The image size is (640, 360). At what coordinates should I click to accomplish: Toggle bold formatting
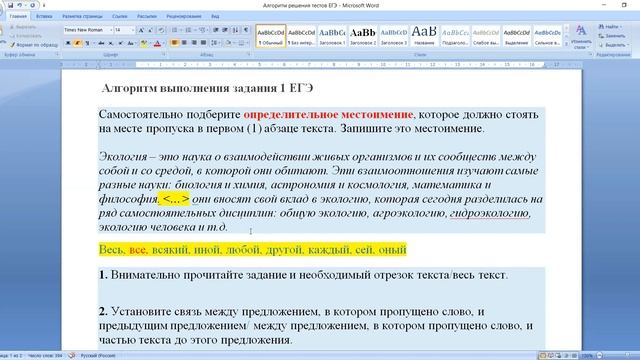(x=68, y=43)
